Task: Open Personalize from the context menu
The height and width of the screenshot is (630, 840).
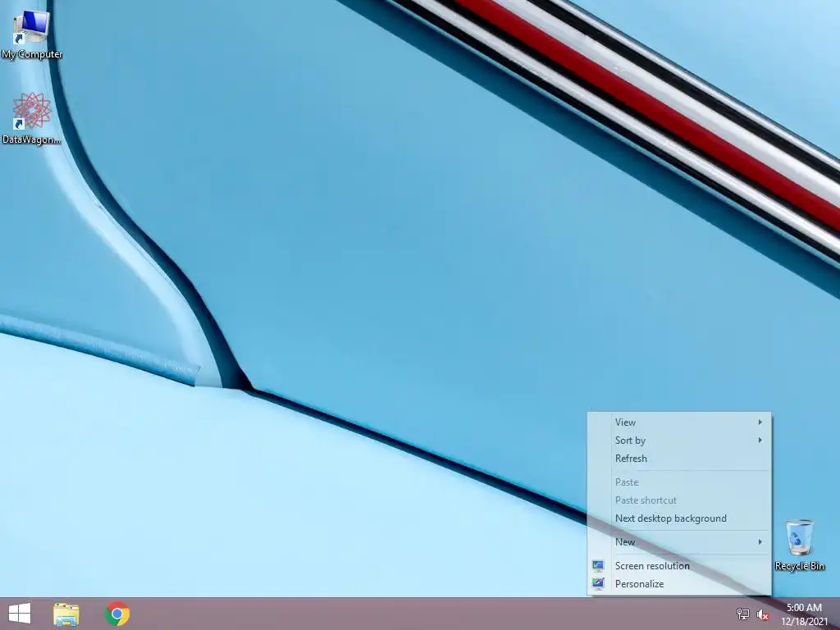Action: (x=679, y=584)
